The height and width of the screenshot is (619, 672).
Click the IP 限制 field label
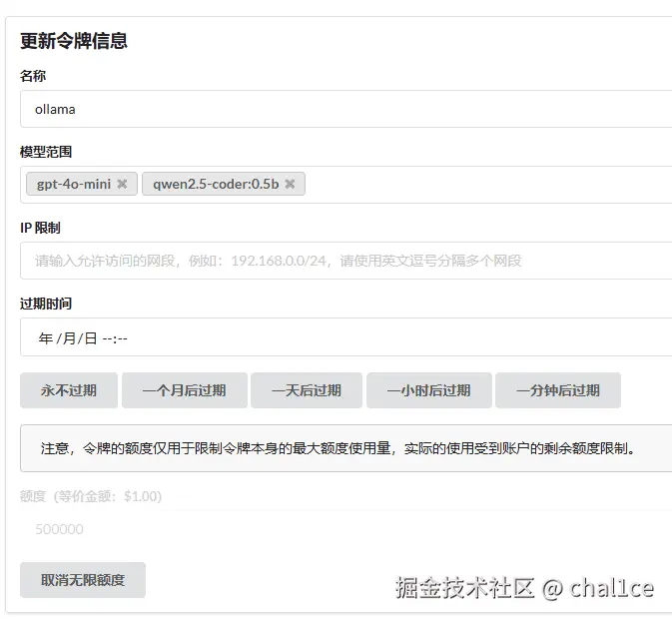click(40, 228)
